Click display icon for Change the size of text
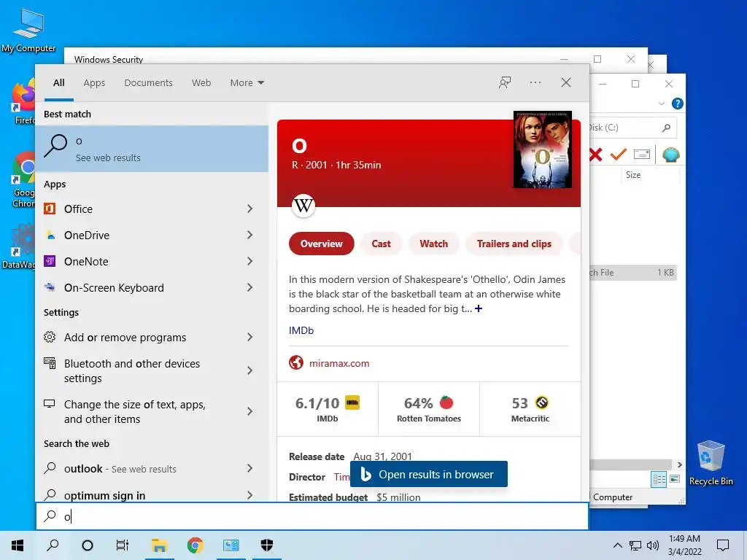Viewport: 747px width, 560px height. click(x=50, y=404)
